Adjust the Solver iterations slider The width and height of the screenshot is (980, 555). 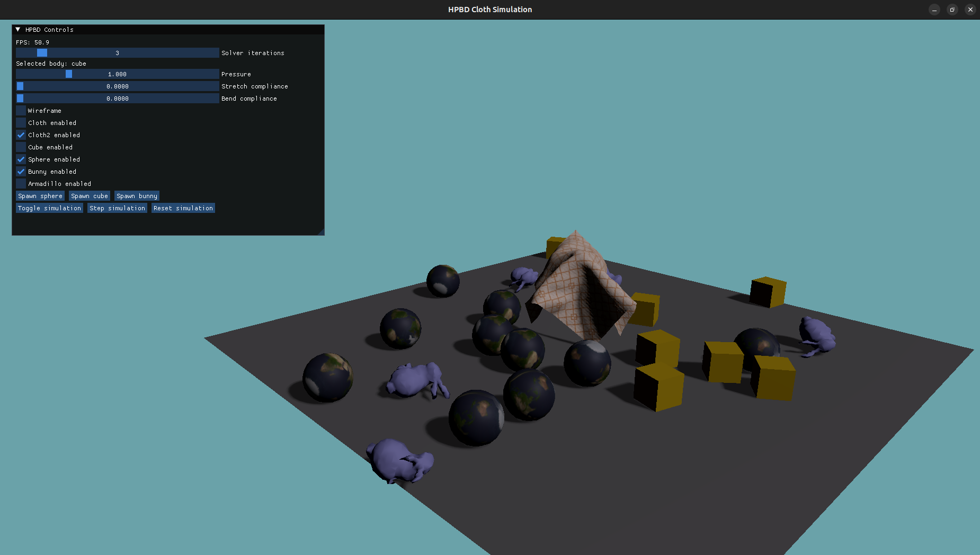(117, 52)
